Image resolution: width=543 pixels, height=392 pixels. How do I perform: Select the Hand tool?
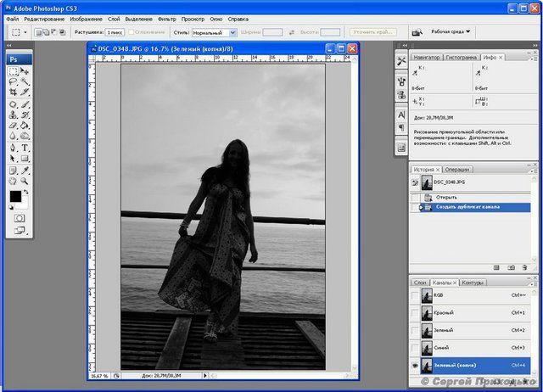point(13,180)
